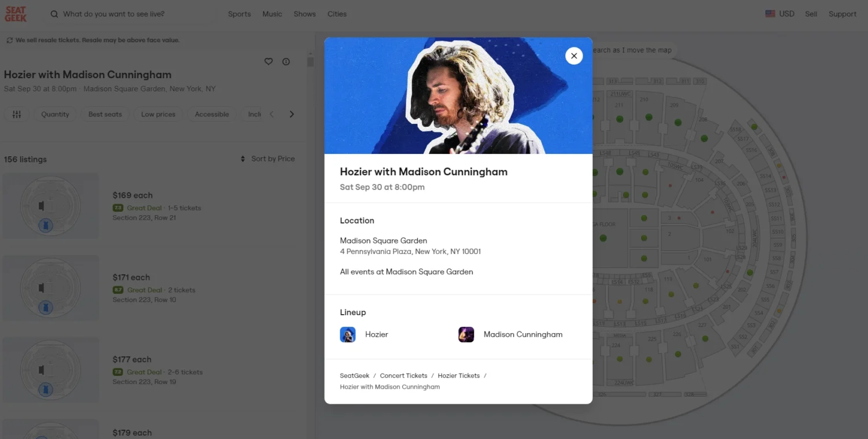Click the Madison Cunningham lineup avatar
Image resolution: width=868 pixels, height=439 pixels.
pos(466,334)
